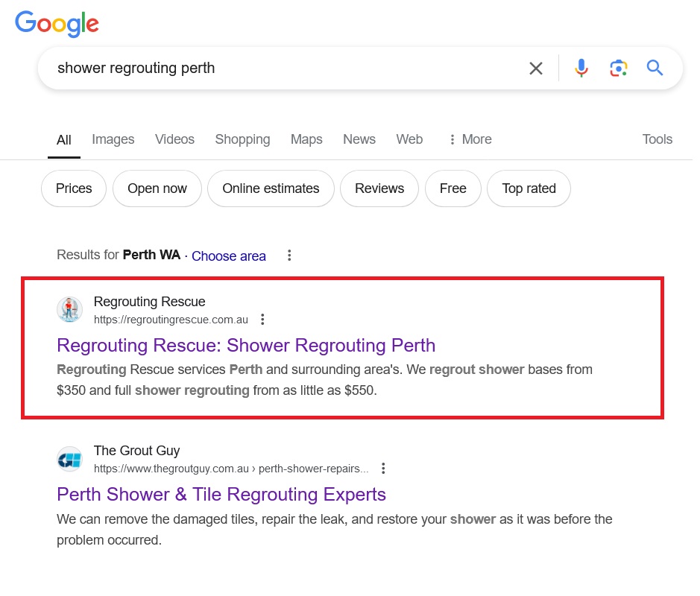
Task: Open the Web tab
Action: tap(409, 139)
